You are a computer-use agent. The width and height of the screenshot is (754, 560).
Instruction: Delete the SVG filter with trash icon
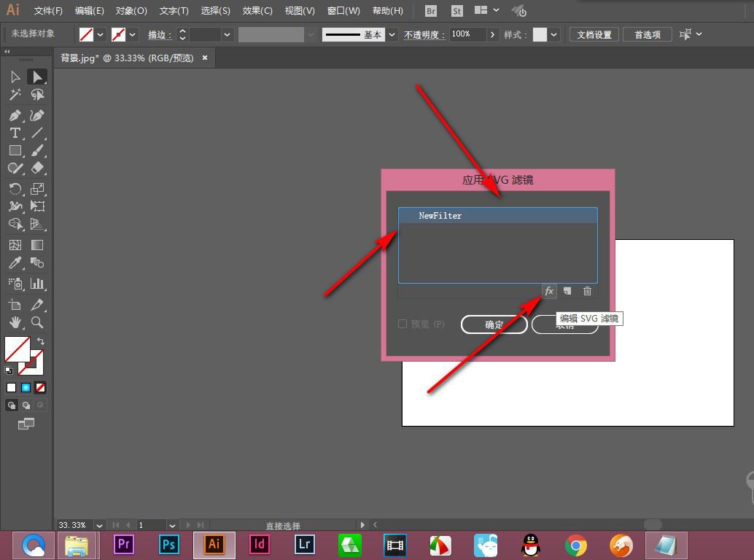[x=587, y=291]
